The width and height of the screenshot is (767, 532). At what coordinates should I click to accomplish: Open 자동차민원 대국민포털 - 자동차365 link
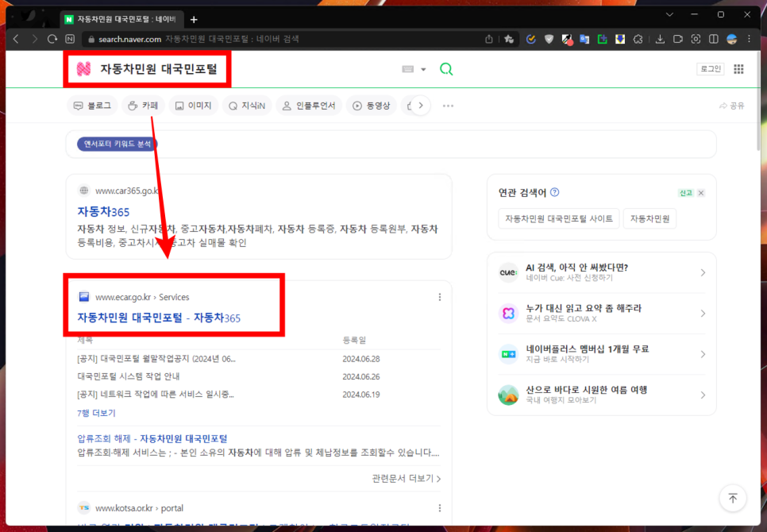click(x=159, y=318)
